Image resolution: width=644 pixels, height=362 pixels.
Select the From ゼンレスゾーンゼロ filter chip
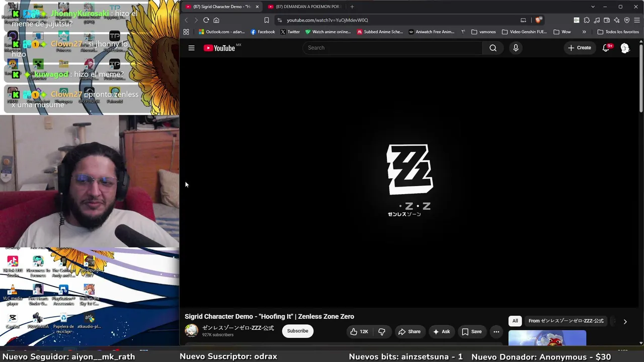click(566, 321)
